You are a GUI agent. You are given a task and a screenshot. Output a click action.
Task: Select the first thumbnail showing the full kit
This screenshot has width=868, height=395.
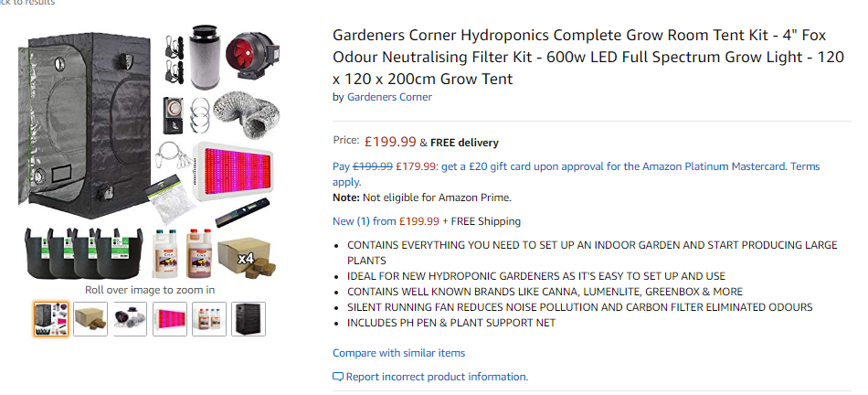(x=51, y=319)
